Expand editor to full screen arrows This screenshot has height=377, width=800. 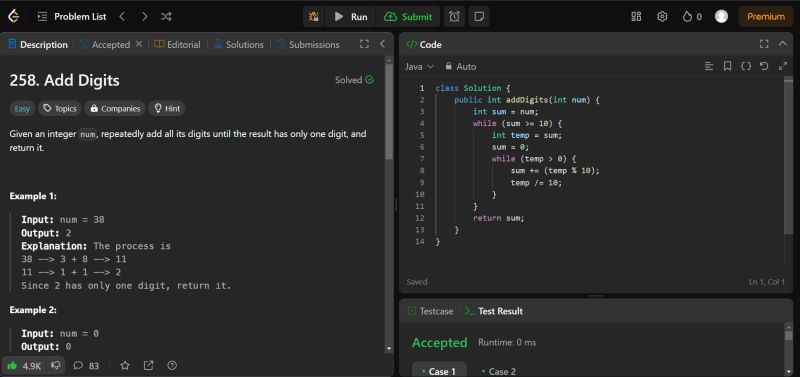pyautogui.click(x=783, y=66)
